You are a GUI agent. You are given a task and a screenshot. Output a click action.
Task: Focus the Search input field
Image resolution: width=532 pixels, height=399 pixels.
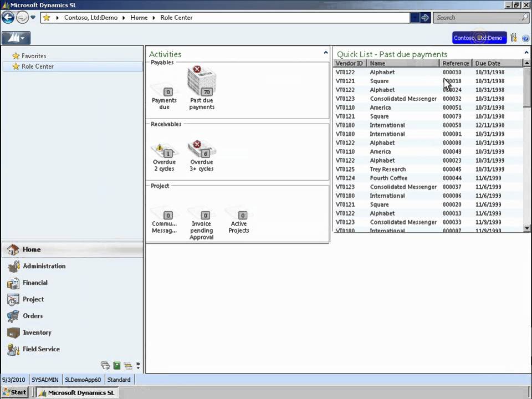pyautogui.click(x=477, y=18)
